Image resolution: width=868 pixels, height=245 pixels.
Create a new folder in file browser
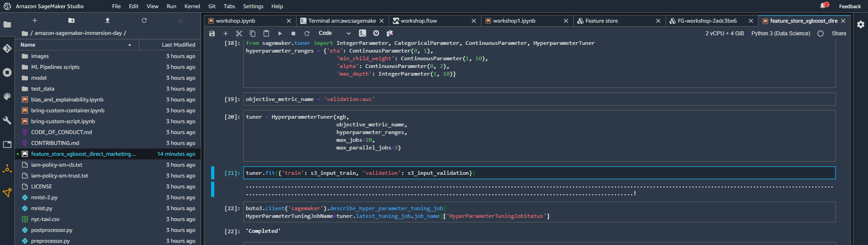[x=71, y=20]
